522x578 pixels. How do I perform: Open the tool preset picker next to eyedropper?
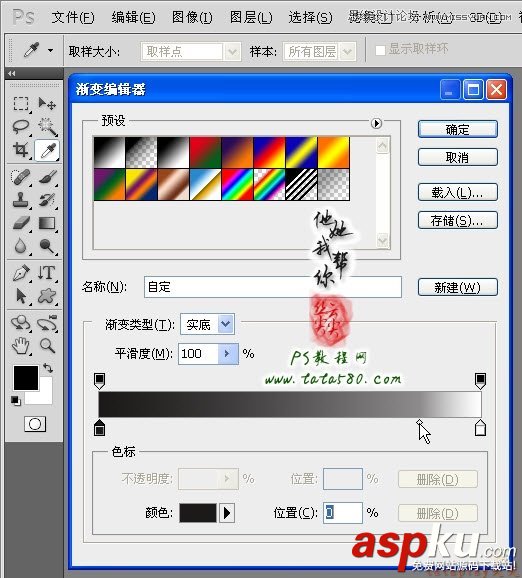(51, 51)
